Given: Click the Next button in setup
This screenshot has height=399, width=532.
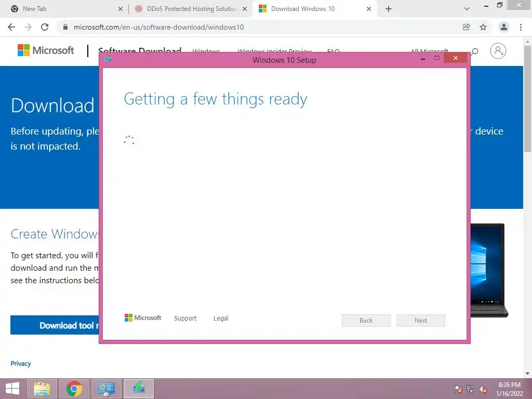Looking at the screenshot, I should pos(421,320).
